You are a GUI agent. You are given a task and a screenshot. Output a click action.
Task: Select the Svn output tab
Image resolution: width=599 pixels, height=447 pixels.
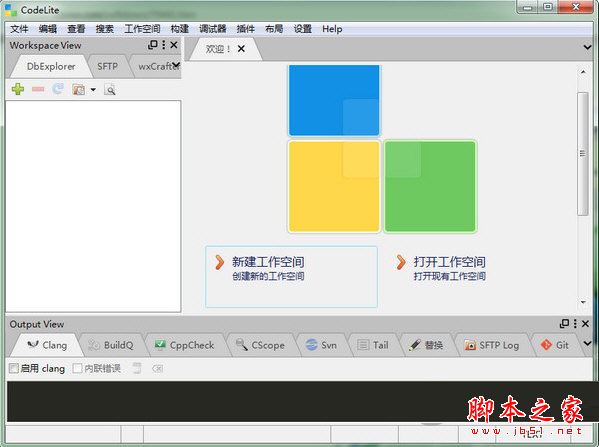[x=321, y=345]
